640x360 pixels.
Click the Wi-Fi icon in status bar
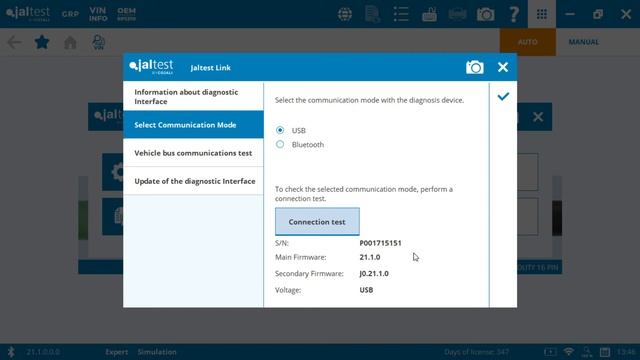(x=569, y=352)
